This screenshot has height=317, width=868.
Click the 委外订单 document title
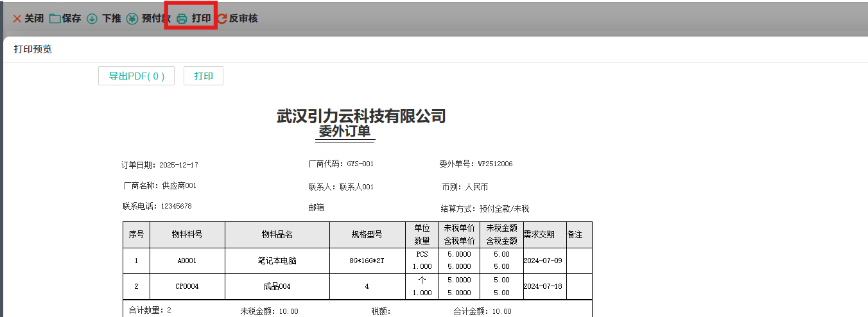click(345, 132)
